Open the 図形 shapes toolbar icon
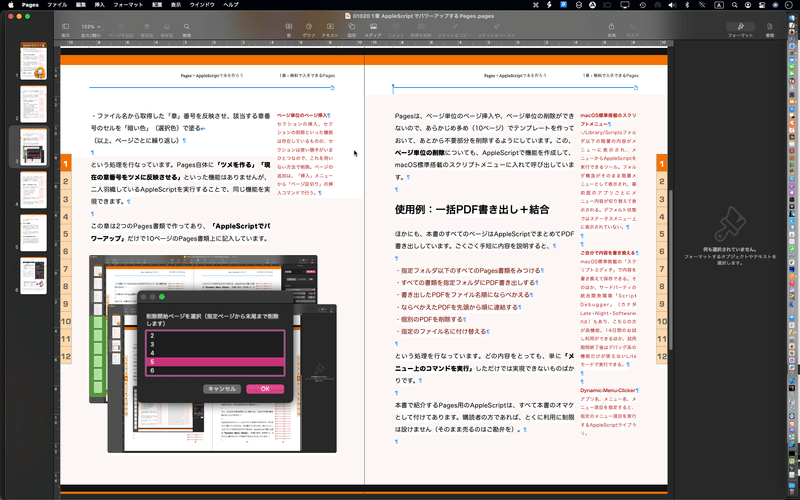Image resolution: width=800 pixels, height=500 pixels. pyautogui.click(x=352, y=27)
